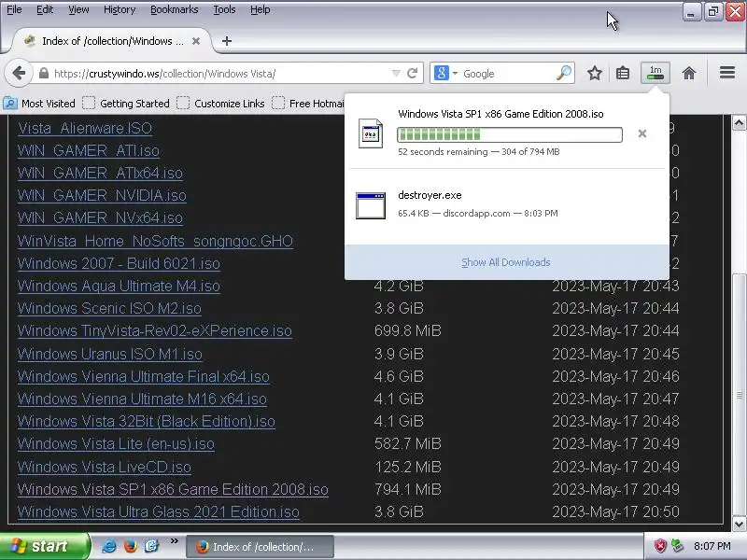This screenshot has width=747, height=560.
Task: Open WIN_GAMER_NVIDIA.iso link
Action: click(102, 195)
